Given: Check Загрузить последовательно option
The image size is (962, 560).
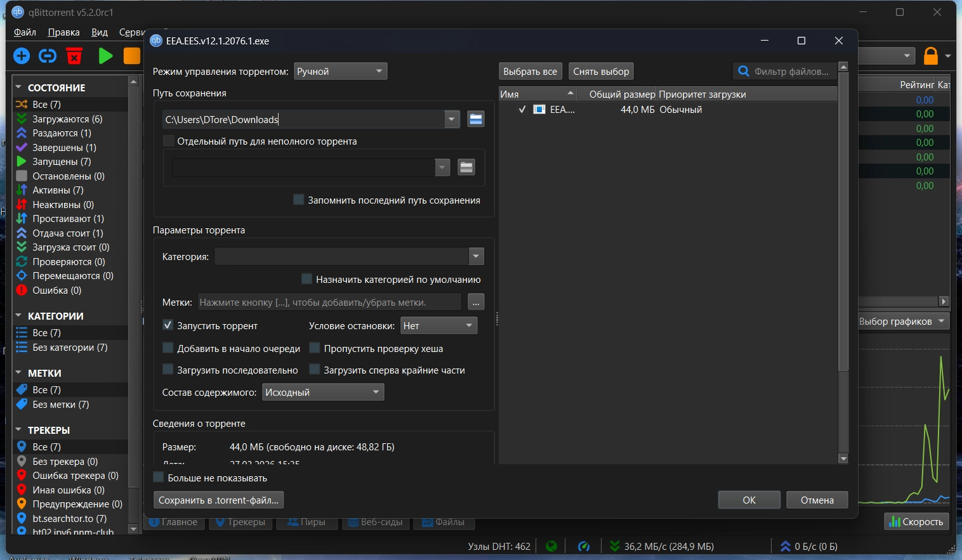Looking at the screenshot, I should click(x=168, y=370).
